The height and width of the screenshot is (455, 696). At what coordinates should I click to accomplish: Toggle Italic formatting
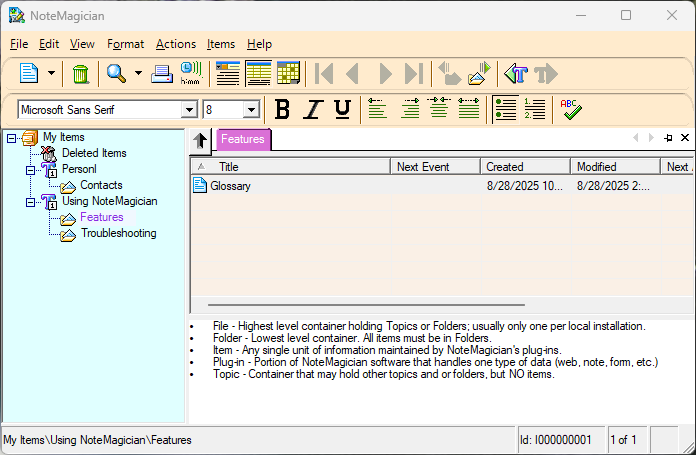(313, 109)
